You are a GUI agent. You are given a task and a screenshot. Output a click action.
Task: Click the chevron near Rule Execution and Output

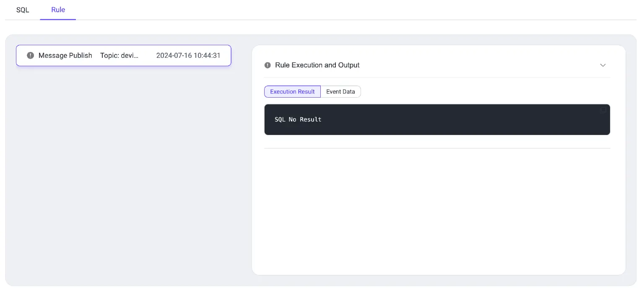602,65
